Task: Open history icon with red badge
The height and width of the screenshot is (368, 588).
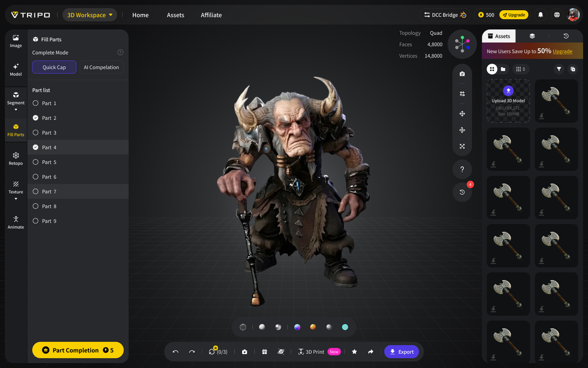Action: 462,192
